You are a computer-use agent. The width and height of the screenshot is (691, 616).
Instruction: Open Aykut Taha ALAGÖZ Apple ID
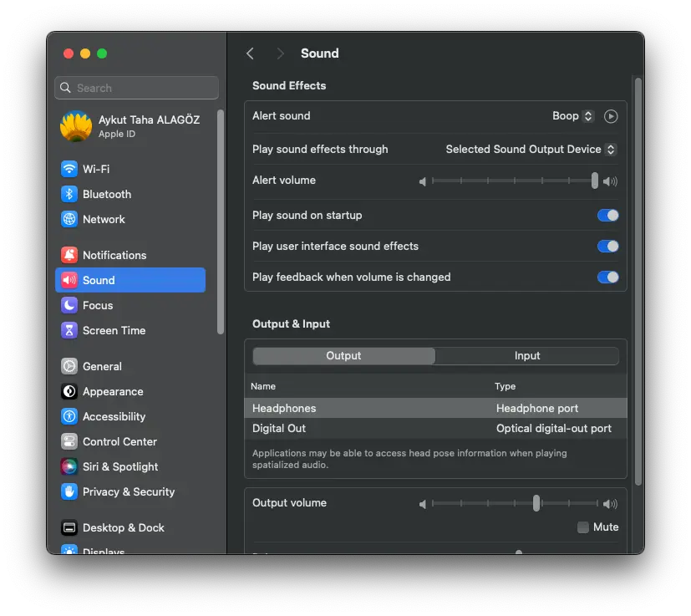pyautogui.click(x=130, y=126)
